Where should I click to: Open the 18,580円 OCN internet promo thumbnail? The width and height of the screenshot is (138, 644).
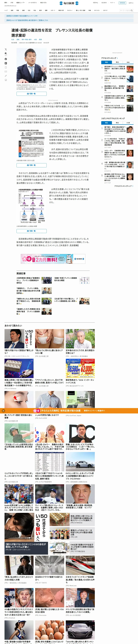click(x=80, y=368)
